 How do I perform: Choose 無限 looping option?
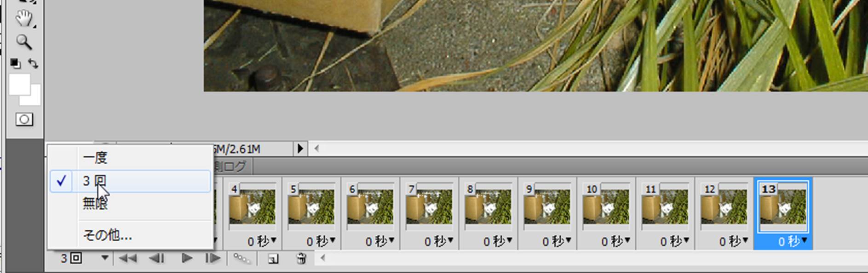point(95,203)
